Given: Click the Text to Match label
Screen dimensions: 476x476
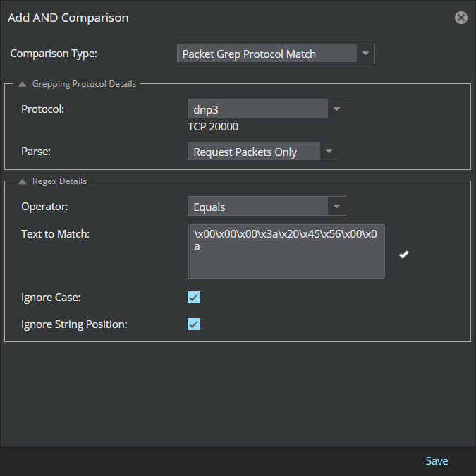Looking at the screenshot, I should pos(55,233).
